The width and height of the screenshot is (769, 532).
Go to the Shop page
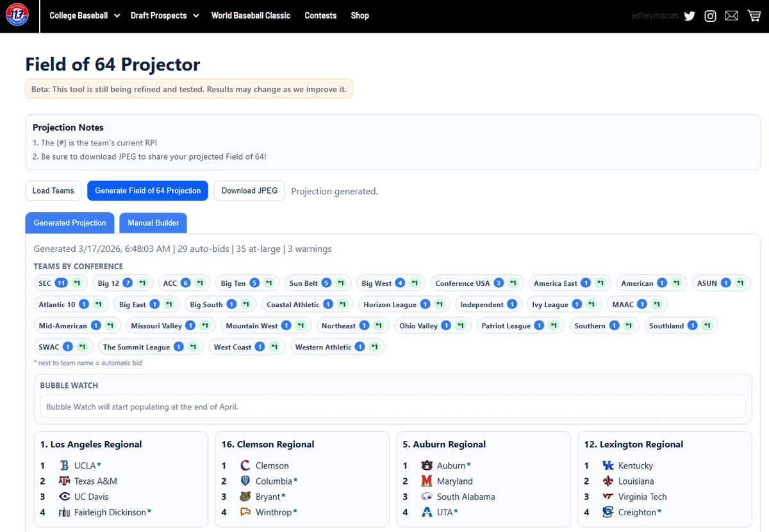click(360, 15)
